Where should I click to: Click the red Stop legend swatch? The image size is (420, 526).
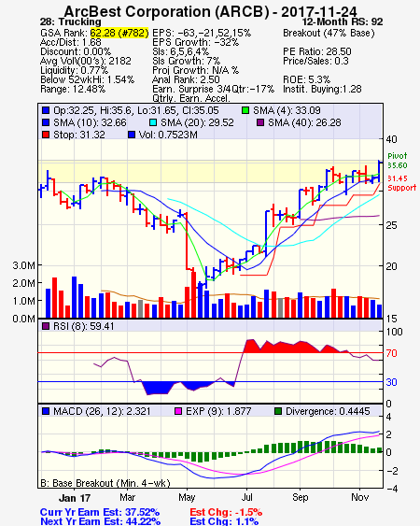click(x=46, y=135)
